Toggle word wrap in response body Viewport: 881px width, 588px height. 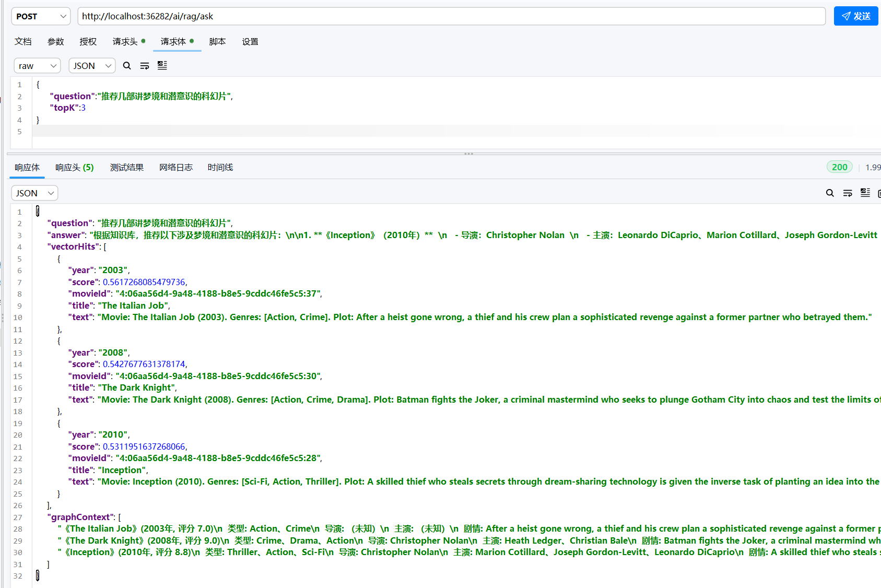pos(848,193)
